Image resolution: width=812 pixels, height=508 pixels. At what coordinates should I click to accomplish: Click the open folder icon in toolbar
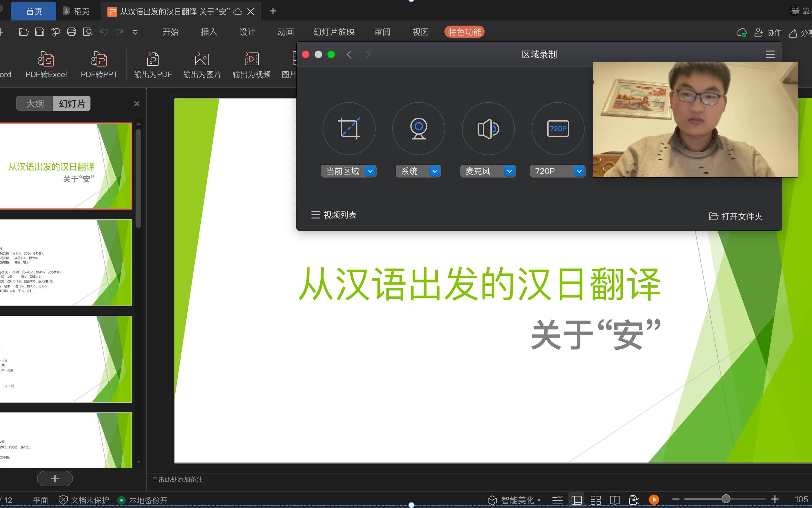click(24, 32)
